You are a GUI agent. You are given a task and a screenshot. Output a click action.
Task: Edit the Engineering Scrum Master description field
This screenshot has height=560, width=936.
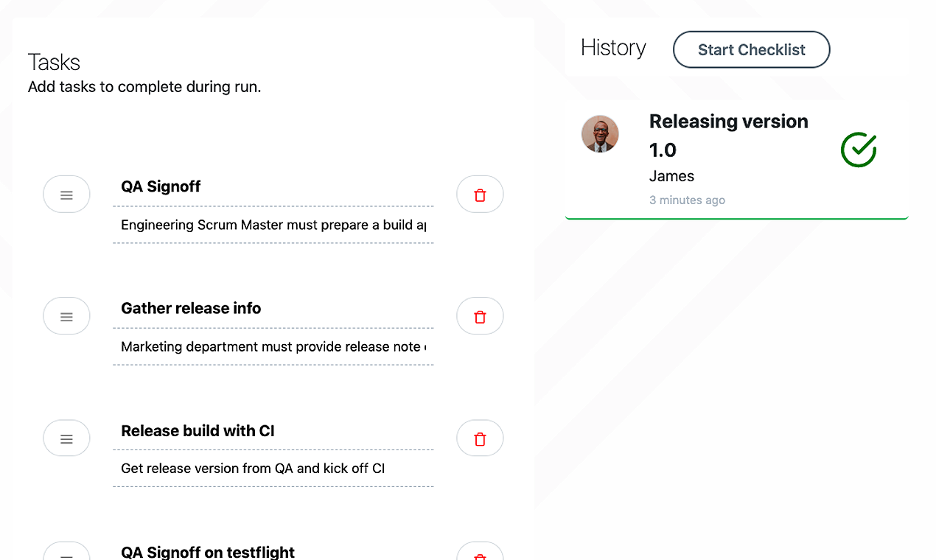(273, 225)
